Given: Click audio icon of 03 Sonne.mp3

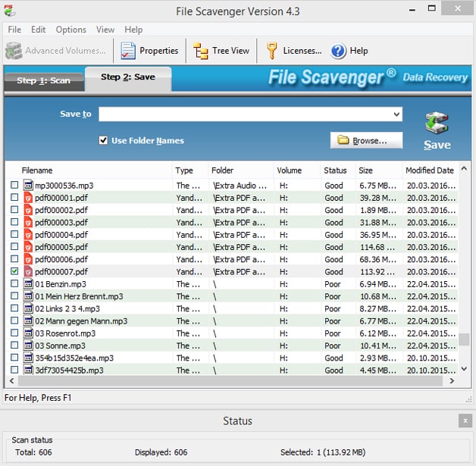Looking at the screenshot, I should [28, 346].
